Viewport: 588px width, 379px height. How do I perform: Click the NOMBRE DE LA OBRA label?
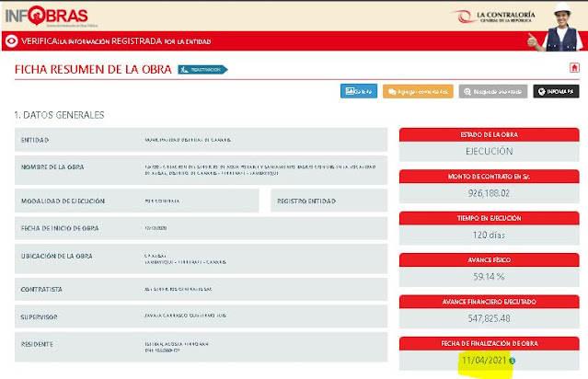[x=52, y=167]
